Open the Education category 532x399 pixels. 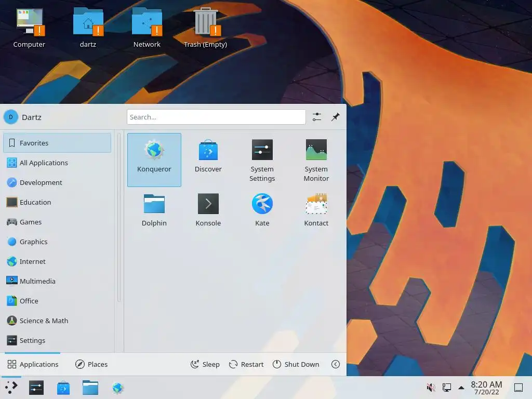pyautogui.click(x=57, y=202)
